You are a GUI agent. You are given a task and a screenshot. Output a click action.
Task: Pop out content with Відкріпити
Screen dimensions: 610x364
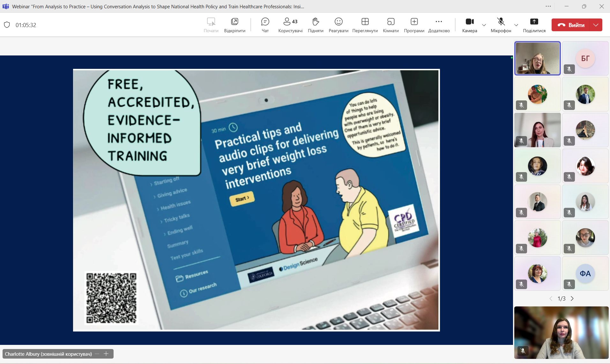(234, 25)
